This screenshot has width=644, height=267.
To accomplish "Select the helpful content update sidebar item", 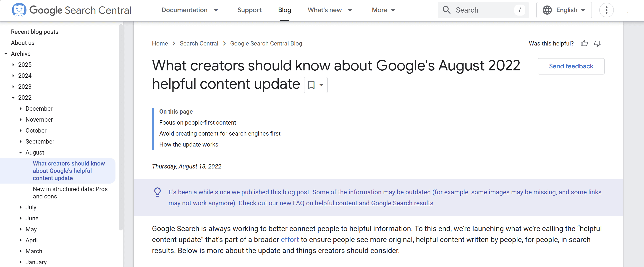I will point(58,171).
